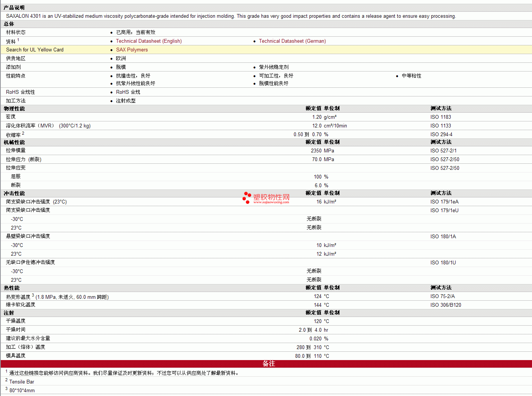
Task: Select density value 1.20 g/cm³
Action: [324, 117]
